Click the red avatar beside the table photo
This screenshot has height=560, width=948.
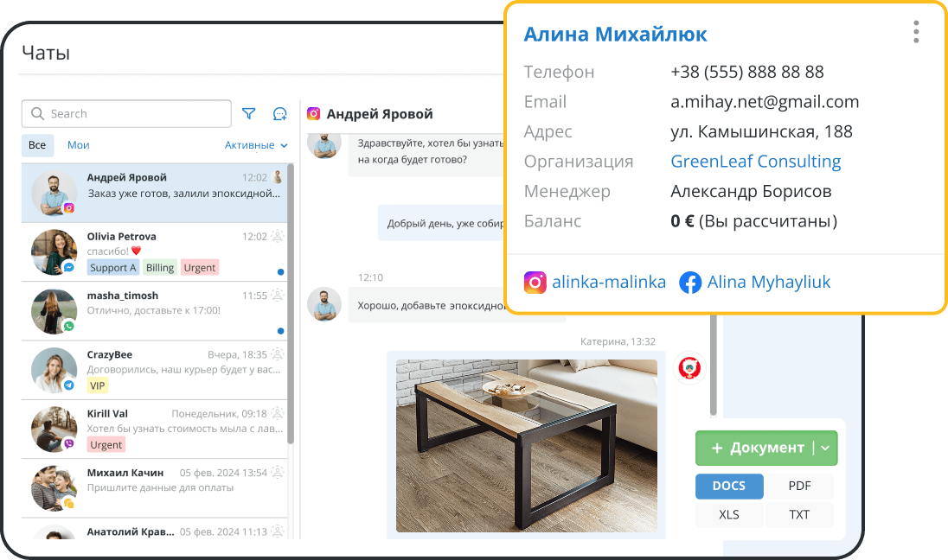pos(690,369)
